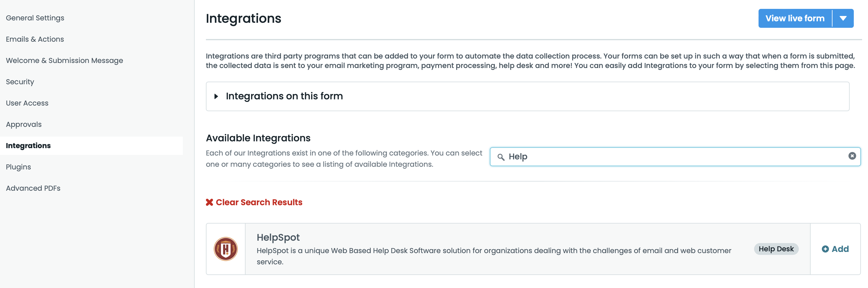The width and height of the screenshot is (868, 288).
Task: Click the red X beside Clear Search Results
Action: pyautogui.click(x=209, y=202)
